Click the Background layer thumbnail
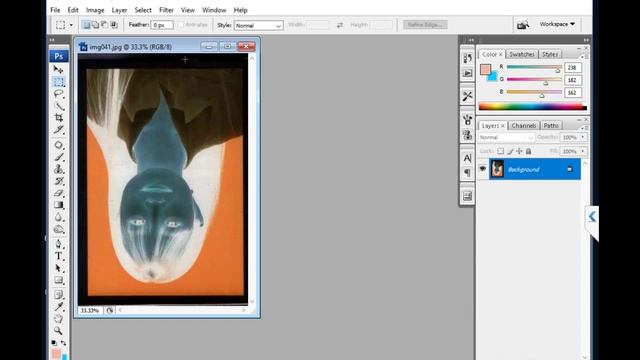 point(497,169)
